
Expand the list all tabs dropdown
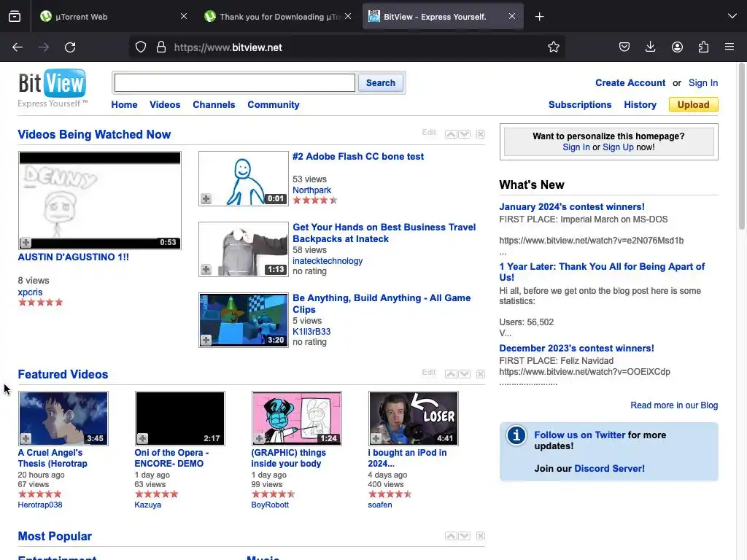(x=732, y=17)
